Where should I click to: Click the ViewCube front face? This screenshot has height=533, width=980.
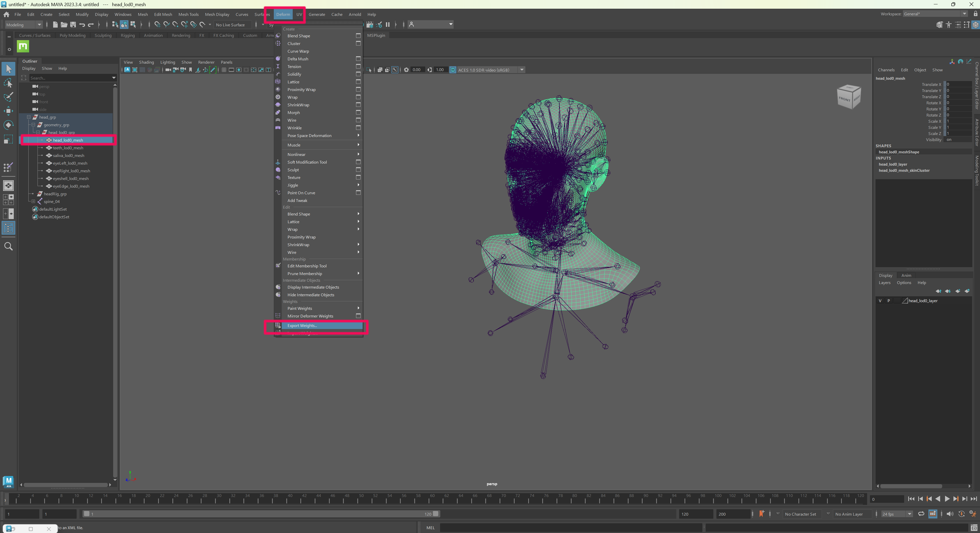pos(845,99)
